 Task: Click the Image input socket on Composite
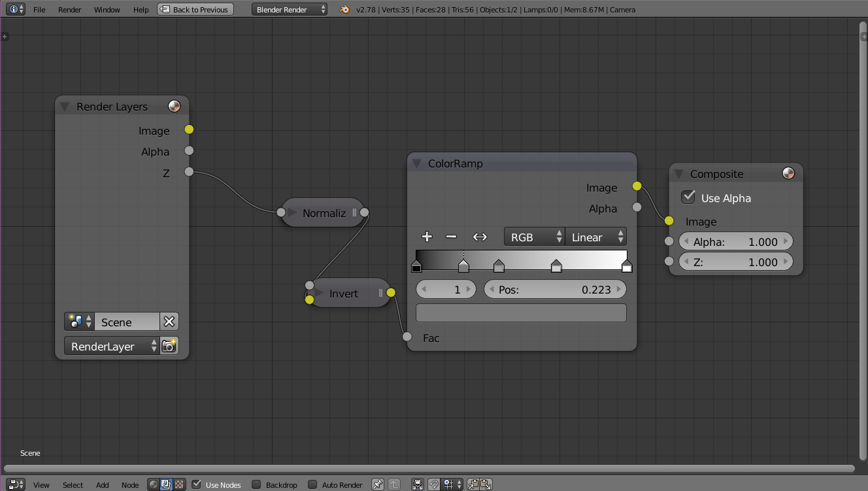tap(669, 221)
